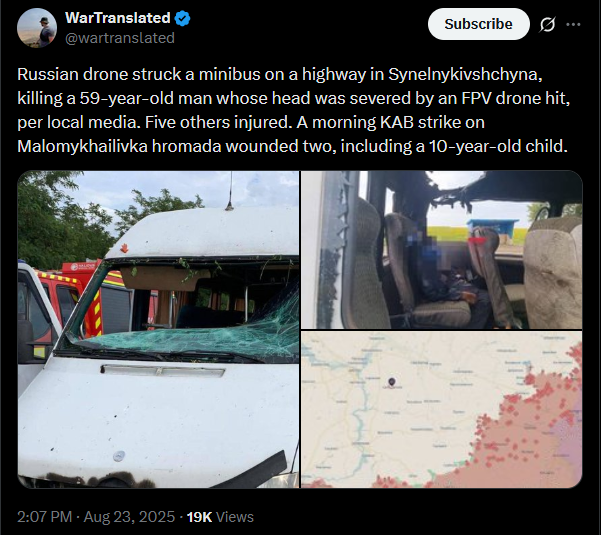
Task: Click the Grok slashed-circle icon
Action: point(547,25)
